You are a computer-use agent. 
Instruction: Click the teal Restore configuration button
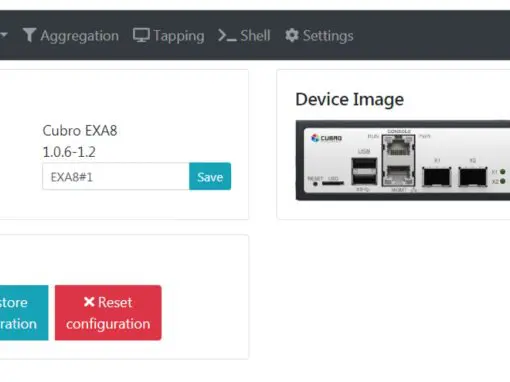coord(24,313)
